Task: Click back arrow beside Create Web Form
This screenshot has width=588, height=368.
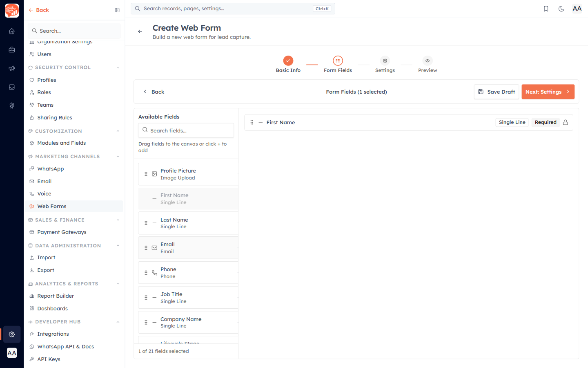Action: pos(140,31)
